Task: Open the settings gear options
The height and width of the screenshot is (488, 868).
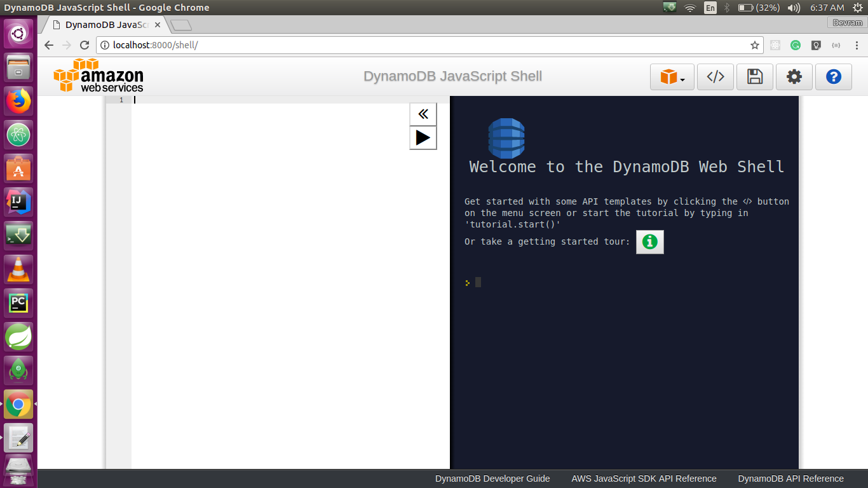Action: click(x=794, y=77)
